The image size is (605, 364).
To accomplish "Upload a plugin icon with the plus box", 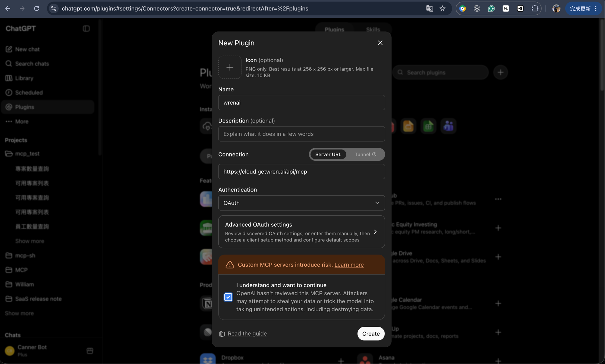I will pos(230,67).
